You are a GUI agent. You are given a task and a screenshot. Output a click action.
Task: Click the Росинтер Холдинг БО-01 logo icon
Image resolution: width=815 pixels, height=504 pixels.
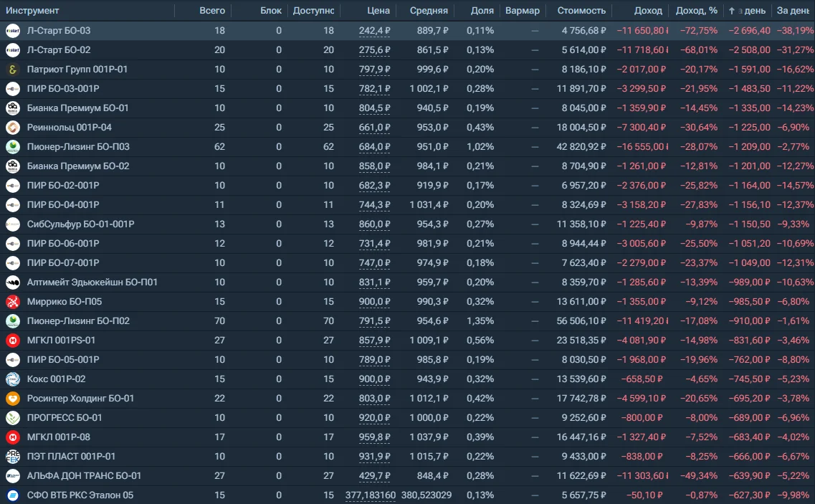tap(12, 399)
